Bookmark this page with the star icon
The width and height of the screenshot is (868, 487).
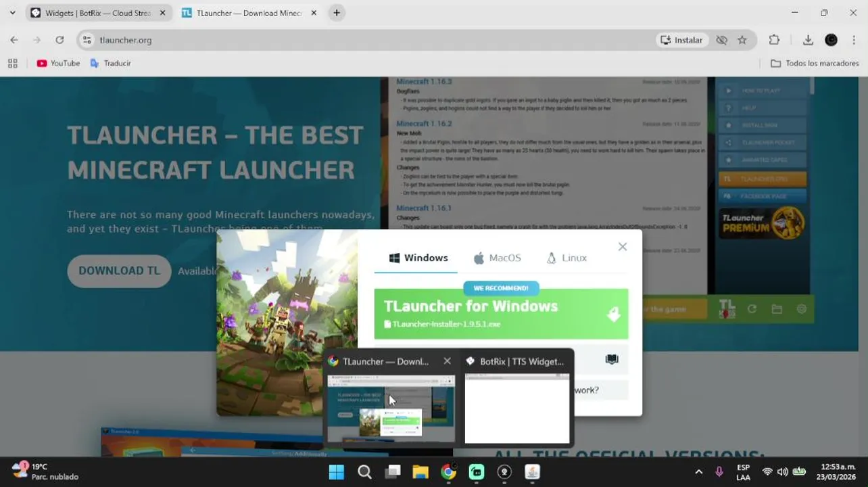(x=742, y=40)
